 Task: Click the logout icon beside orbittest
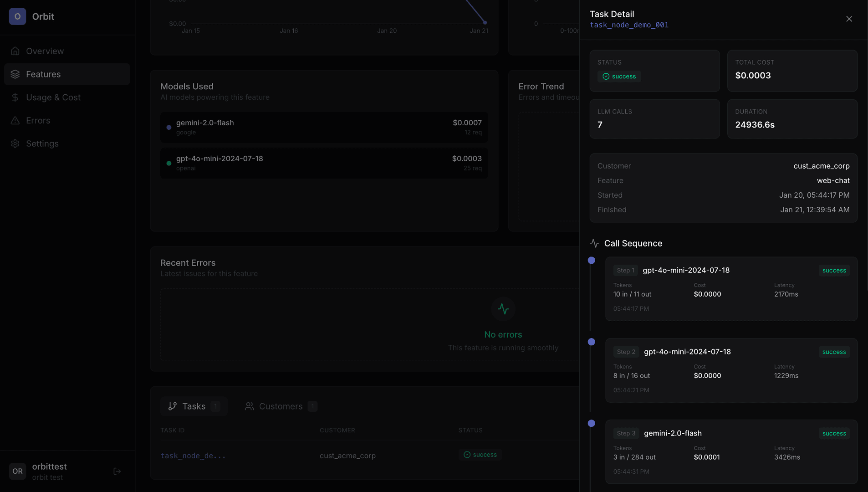pyautogui.click(x=117, y=471)
